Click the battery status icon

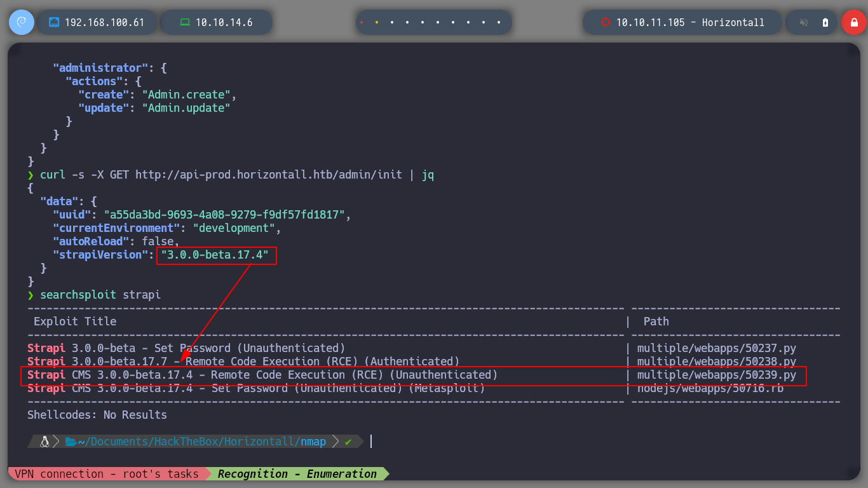825,22
